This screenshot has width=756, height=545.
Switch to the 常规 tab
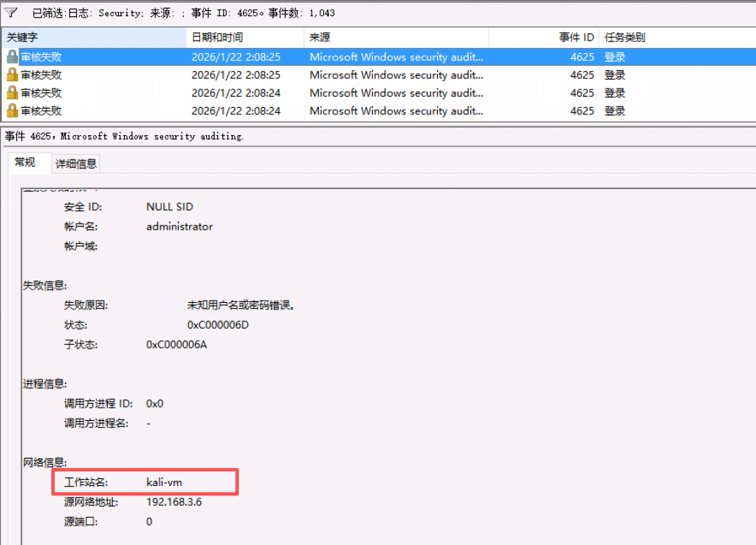(25, 162)
